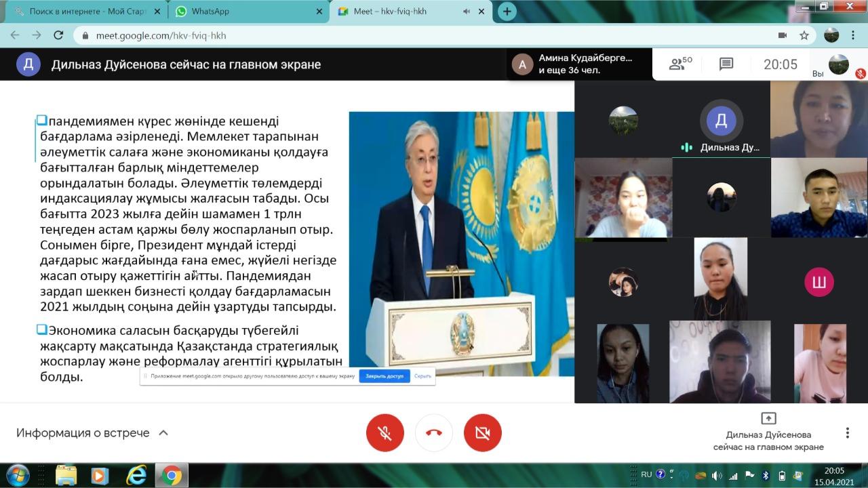Toggle the microphone mute button
868x488 pixels.
pyautogui.click(x=385, y=432)
